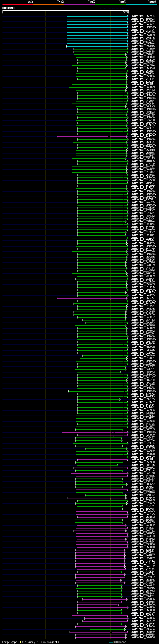Click the label UniRef100_B2W1S4
The height and width of the screenshot is (644, 159).
pos(143,82)
